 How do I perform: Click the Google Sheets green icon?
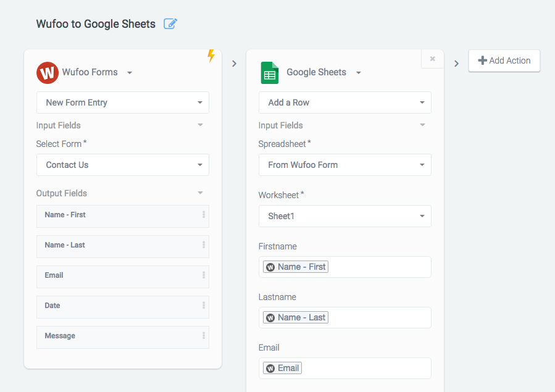click(270, 73)
